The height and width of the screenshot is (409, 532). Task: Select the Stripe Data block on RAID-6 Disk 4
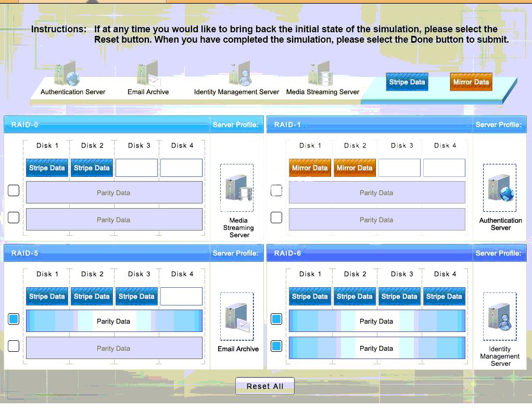(444, 297)
